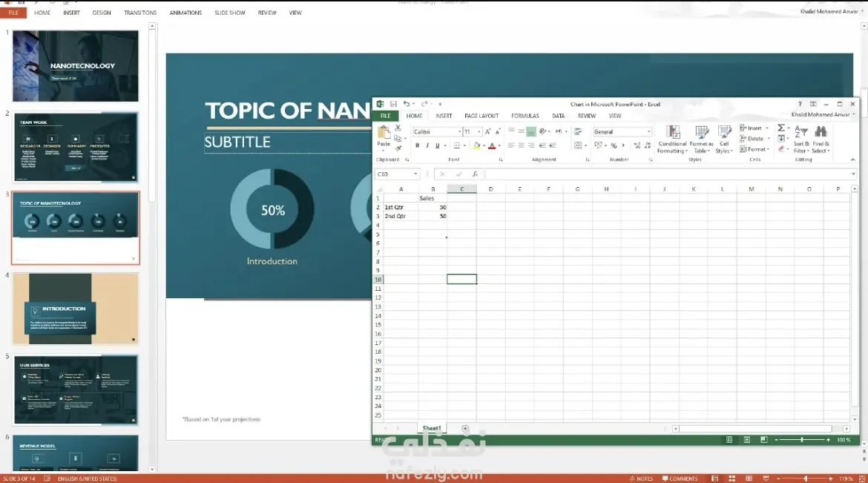Click the Insert Function fx icon
This screenshot has height=483, width=868.
click(475, 174)
